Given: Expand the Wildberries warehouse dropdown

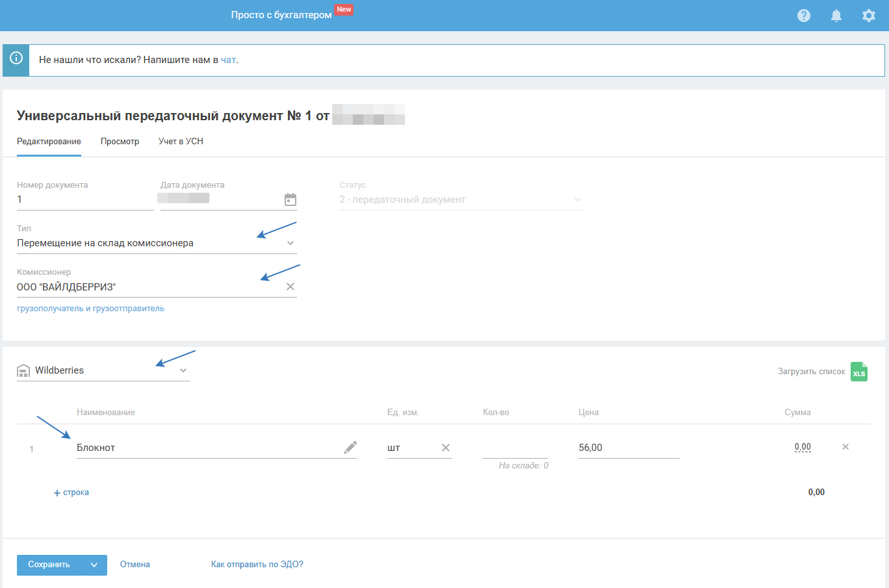Looking at the screenshot, I should tap(183, 370).
